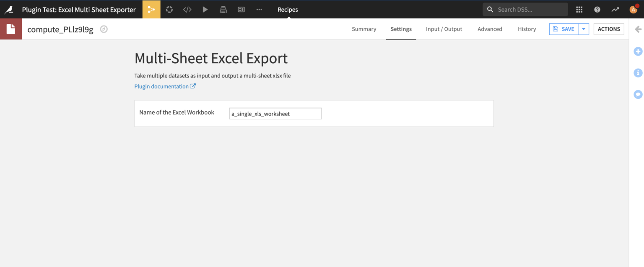Viewport: 644px width, 267px height.
Task: Click the blue plus circle in right sidebar
Action: tap(638, 51)
